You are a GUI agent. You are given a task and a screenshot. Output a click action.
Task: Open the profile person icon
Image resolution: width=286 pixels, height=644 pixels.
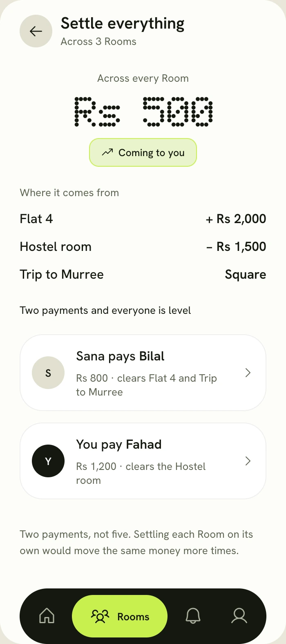(x=239, y=616)
